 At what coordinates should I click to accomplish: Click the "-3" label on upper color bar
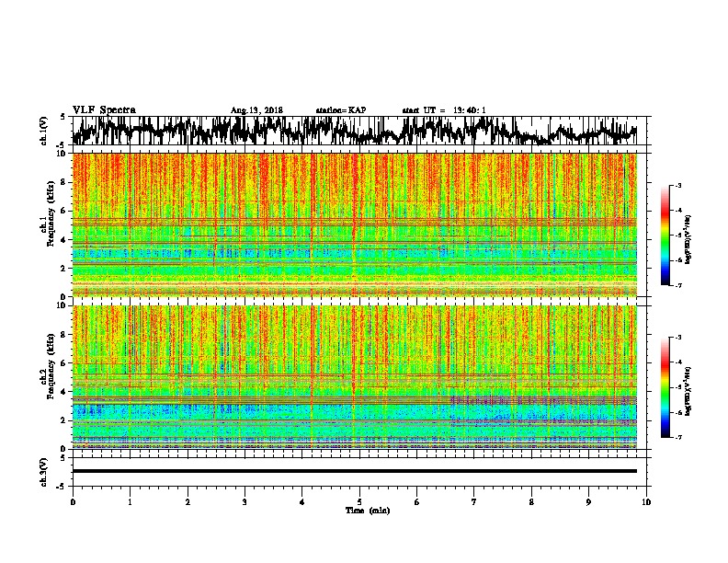click(677, 186)
